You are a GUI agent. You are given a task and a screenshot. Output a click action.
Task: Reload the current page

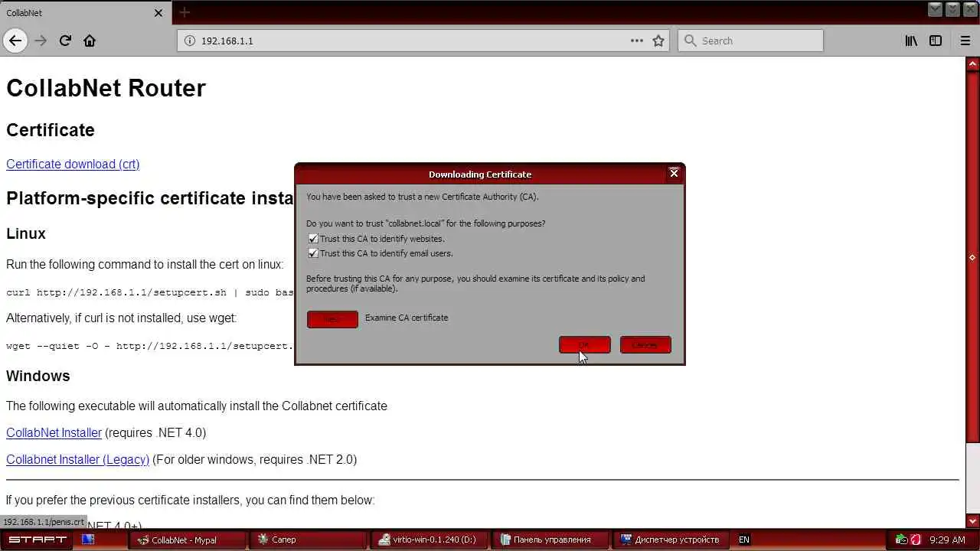pyautogui.click(x=65, y=41)
